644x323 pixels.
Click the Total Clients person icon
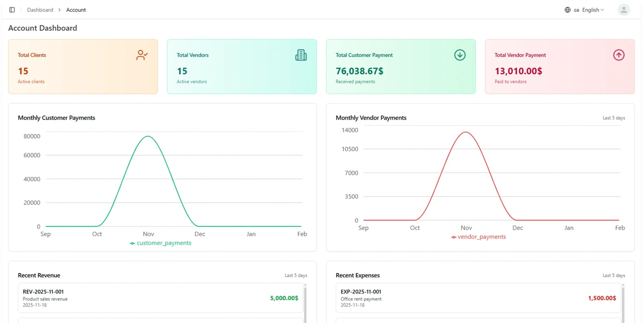click(142, 55)
